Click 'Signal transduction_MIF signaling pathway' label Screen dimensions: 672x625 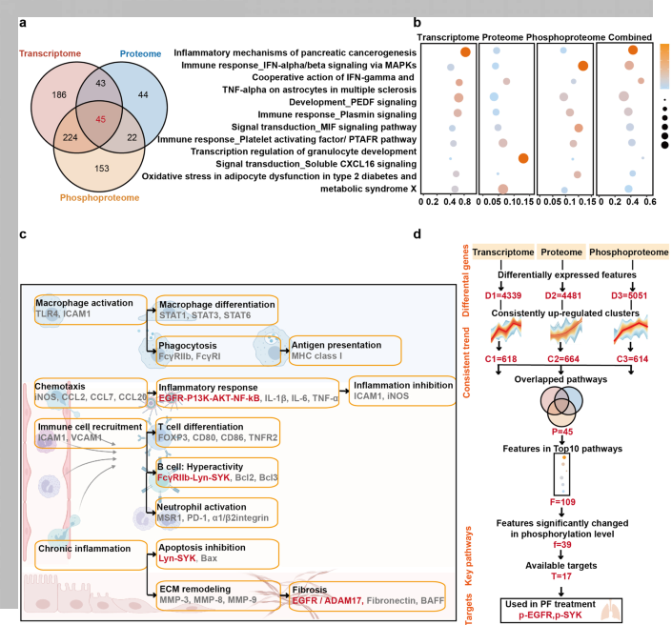(324, 127)
